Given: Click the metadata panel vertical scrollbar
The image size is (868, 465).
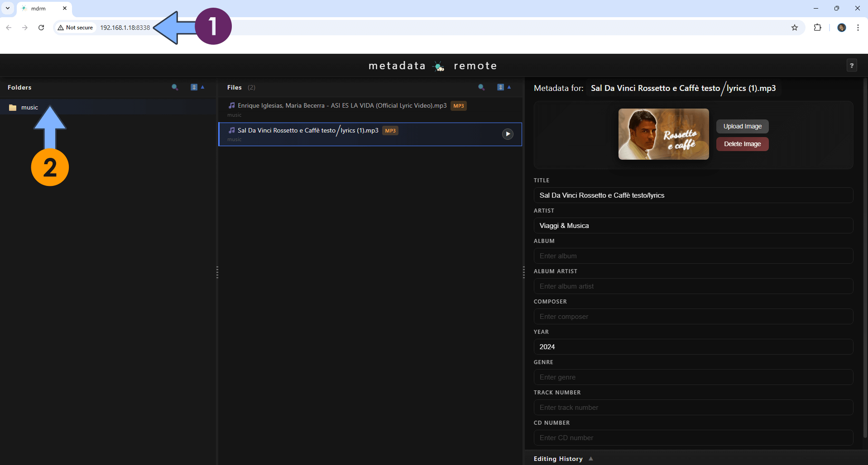Looking at the screenshot, I should coord(865,258).
